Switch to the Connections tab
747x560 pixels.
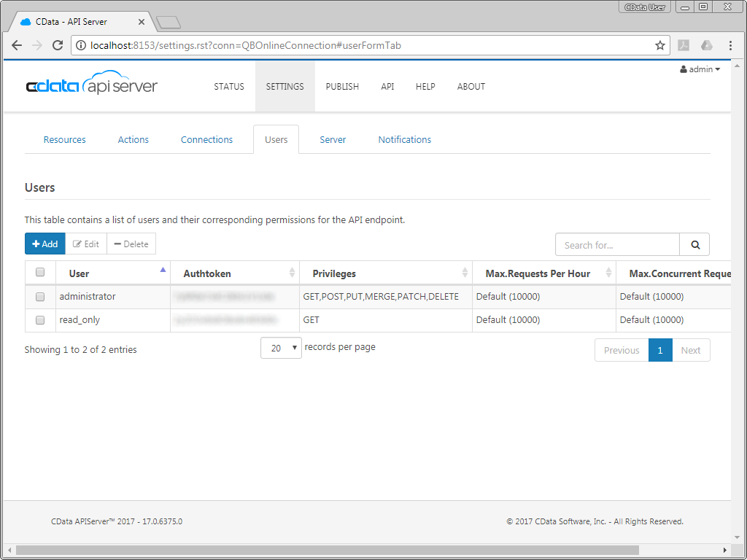click(x=206, y=139)
